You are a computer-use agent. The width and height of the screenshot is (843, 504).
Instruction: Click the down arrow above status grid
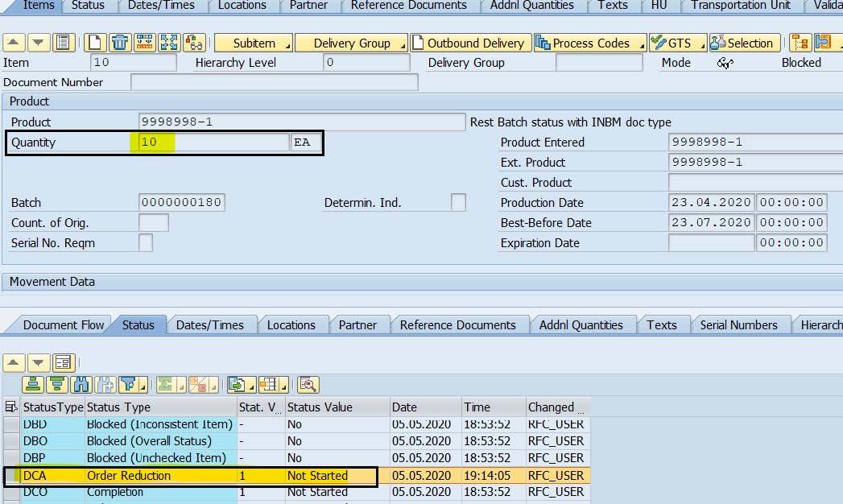[39, 362]
